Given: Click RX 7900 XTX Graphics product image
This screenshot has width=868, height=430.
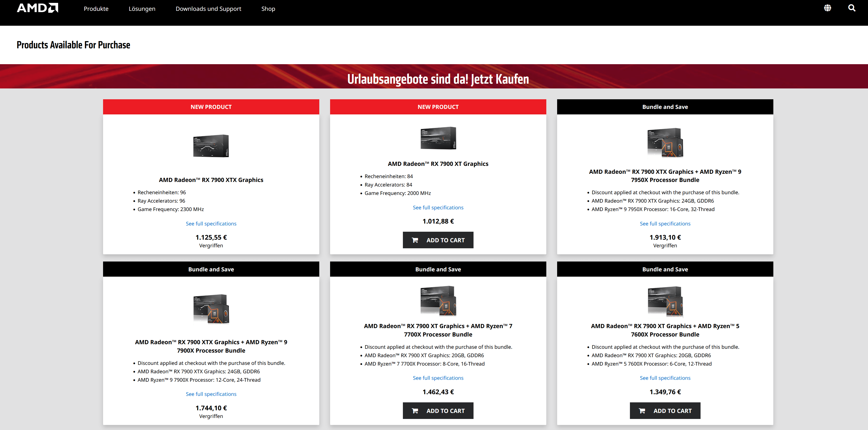Looking at the screenshot, I should [211, 146].
